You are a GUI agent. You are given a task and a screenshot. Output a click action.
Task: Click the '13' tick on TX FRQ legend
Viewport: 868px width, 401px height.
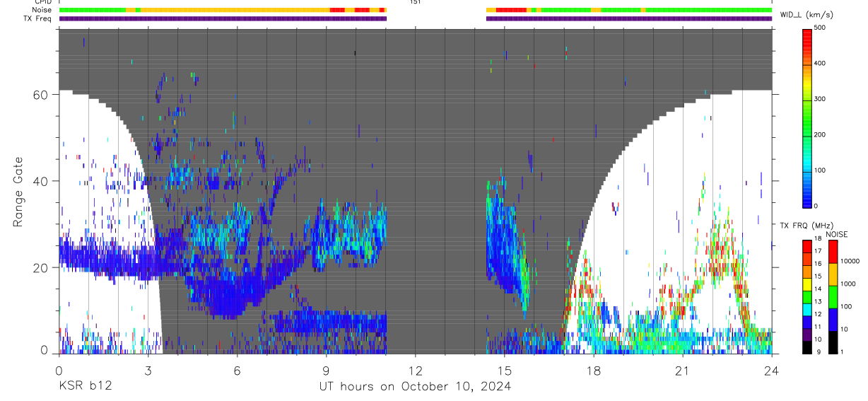(x=818, y=301)
